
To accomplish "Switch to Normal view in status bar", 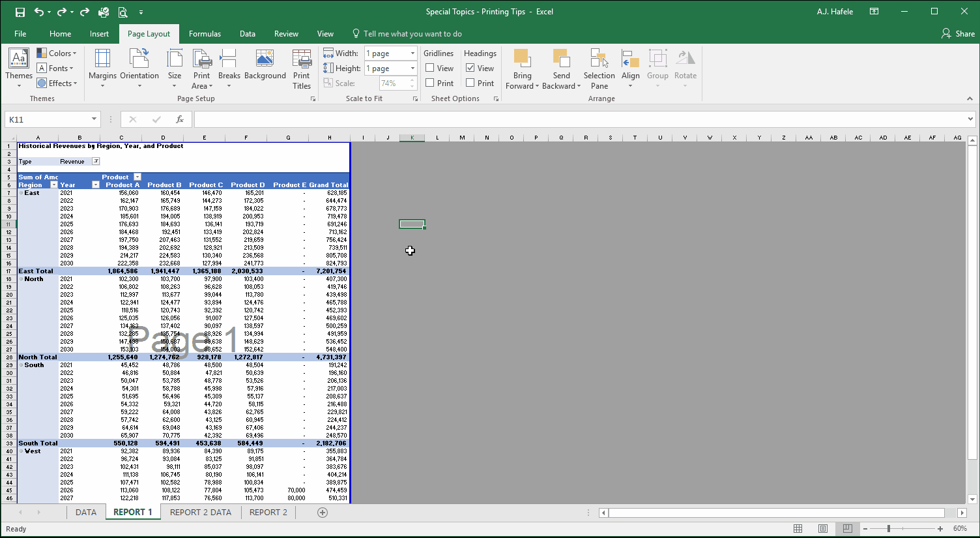I will tap(798, 529).
